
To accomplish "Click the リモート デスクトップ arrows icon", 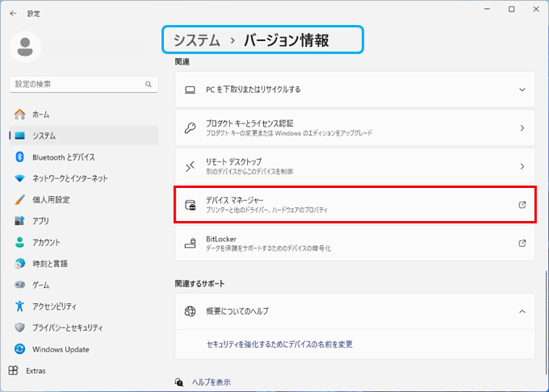I will (190, 167).
